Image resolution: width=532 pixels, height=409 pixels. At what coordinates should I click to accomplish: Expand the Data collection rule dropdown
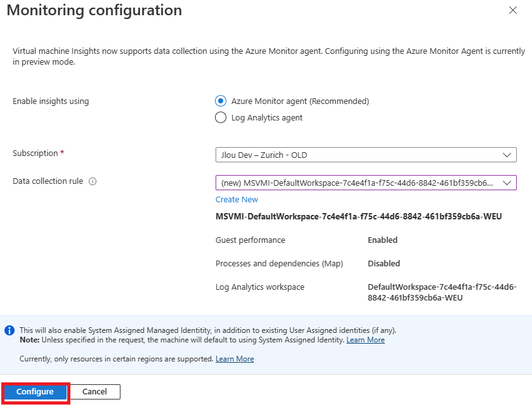click(366, 183)
